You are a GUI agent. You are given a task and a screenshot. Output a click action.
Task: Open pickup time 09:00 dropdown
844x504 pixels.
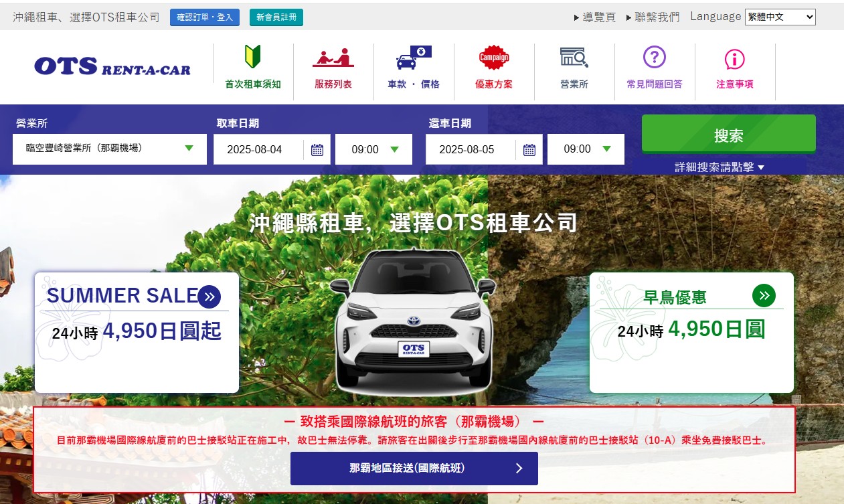pyautogui.click(x=373, y=149)
